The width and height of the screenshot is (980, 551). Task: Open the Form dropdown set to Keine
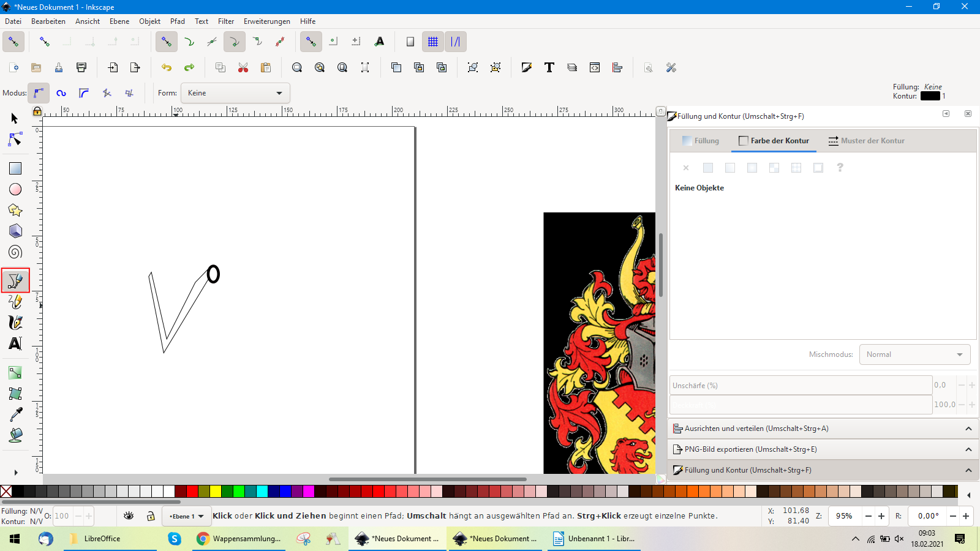click(x=235, y=93)
